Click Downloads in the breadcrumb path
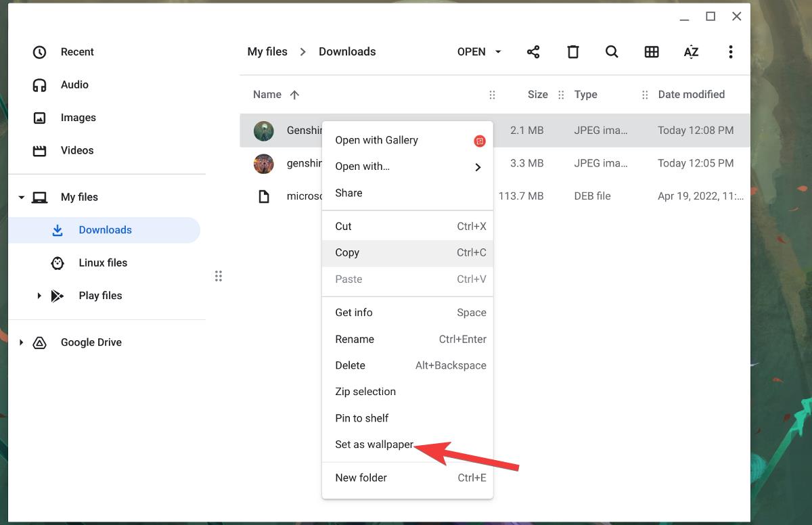Screen dimensions: 812x525 [x=347, y=51]
